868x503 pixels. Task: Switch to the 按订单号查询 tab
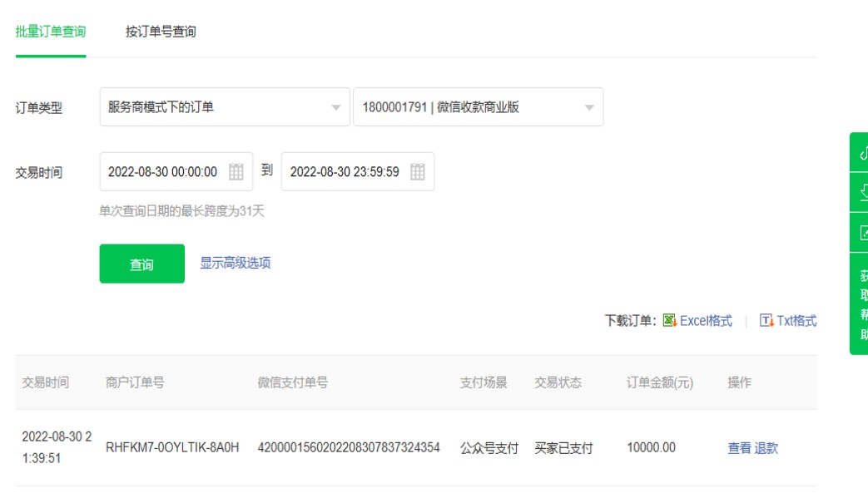tap(161, 32)
